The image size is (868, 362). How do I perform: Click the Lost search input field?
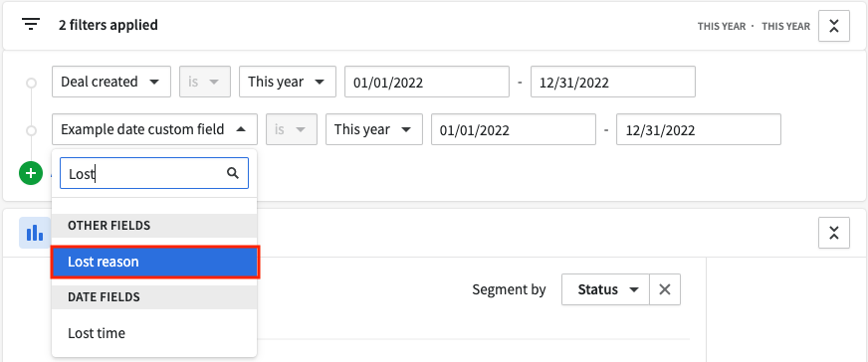pos(154,173)
